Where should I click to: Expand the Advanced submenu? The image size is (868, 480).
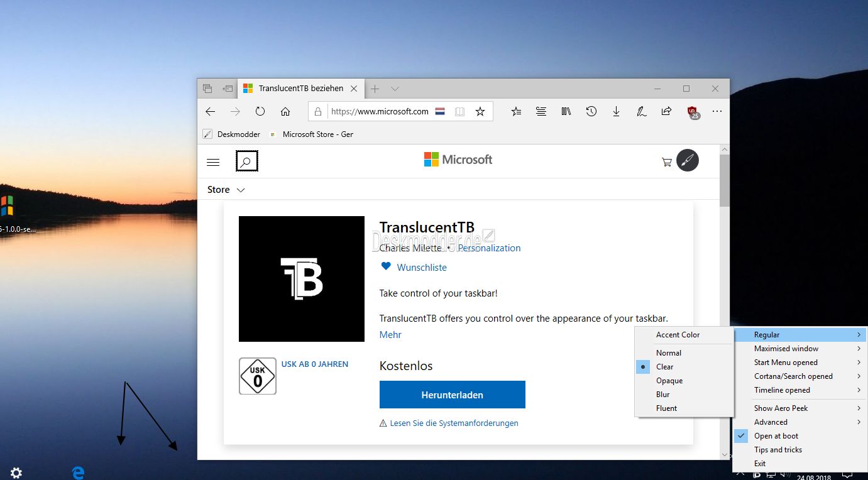800,422
